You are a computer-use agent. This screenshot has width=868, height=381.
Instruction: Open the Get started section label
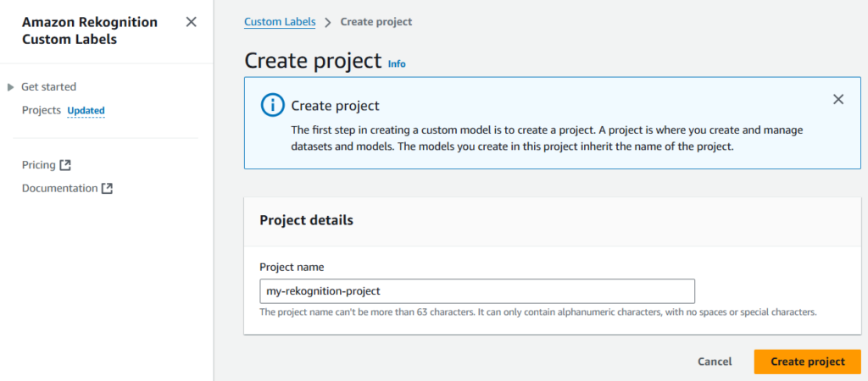pos(48,87)
